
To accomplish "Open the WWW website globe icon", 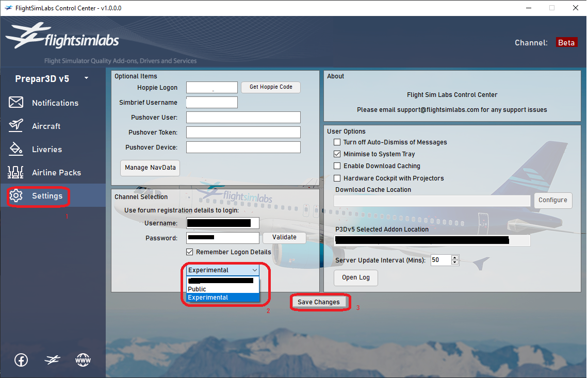I will (83, 360).
